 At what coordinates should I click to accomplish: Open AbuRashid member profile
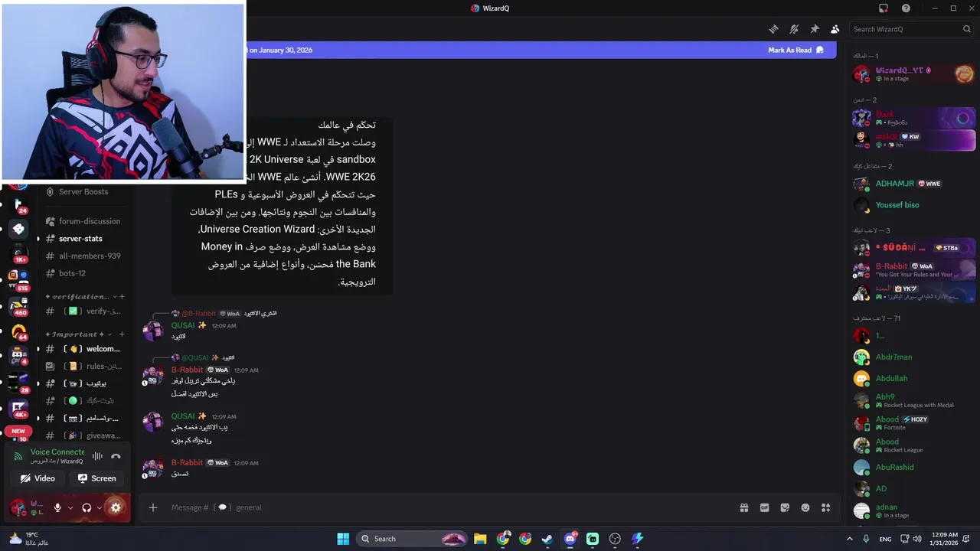click(913, 468)
